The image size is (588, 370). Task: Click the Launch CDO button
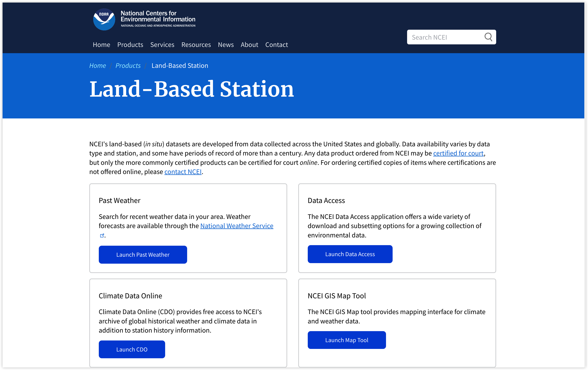132,349
